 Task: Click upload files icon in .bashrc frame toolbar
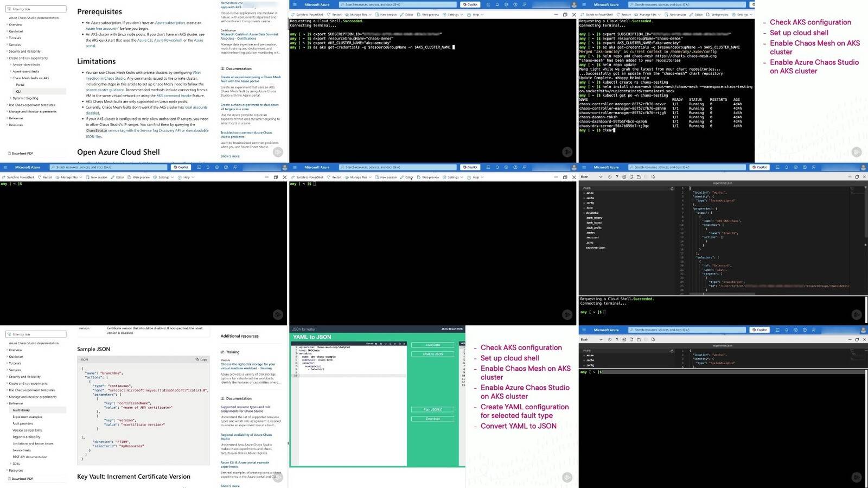pyautogui.click(x=631, y=177)
